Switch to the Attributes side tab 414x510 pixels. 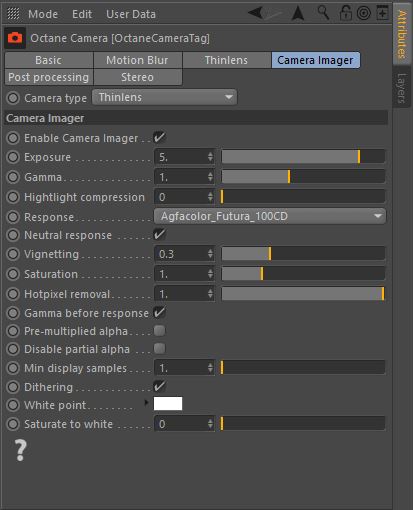pyautogui.click(x=402, y=34)
